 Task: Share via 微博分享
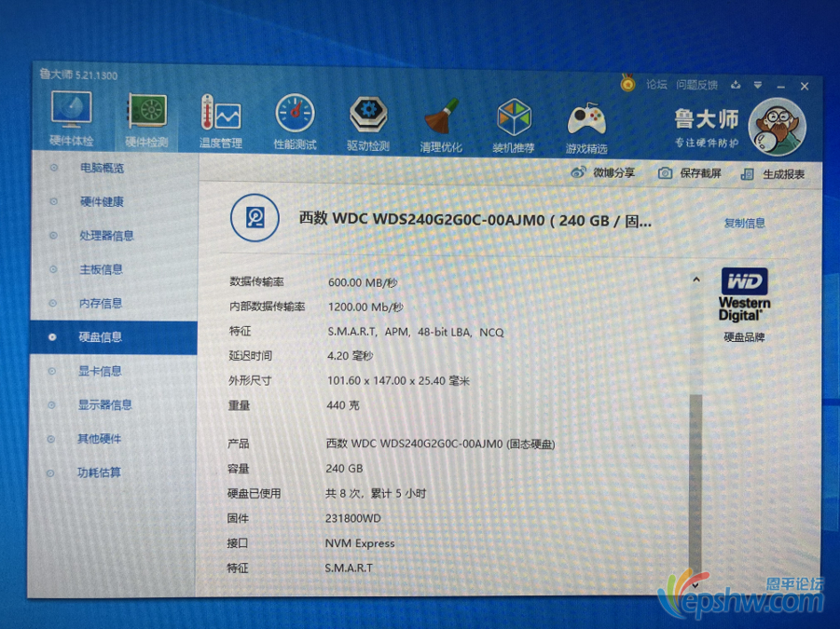[602, 172]
